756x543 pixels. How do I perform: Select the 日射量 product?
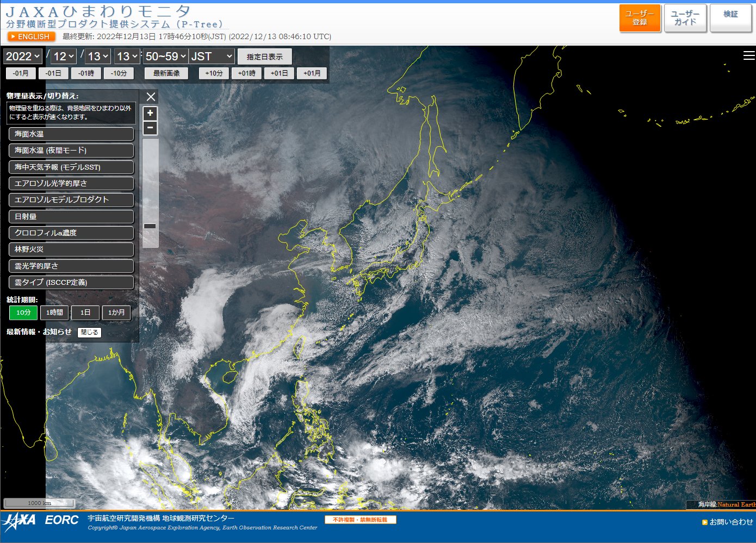pos(71,216)
